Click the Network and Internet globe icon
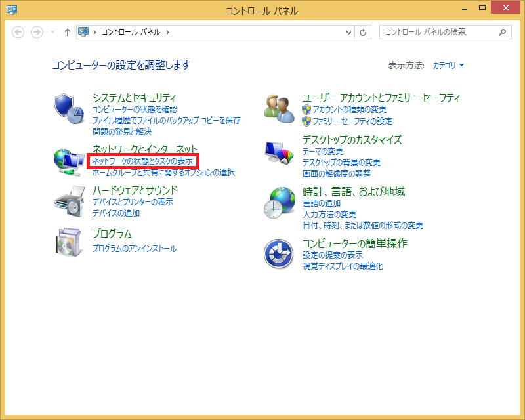This screenshot has height=420, width=525. tap(69, 161)
